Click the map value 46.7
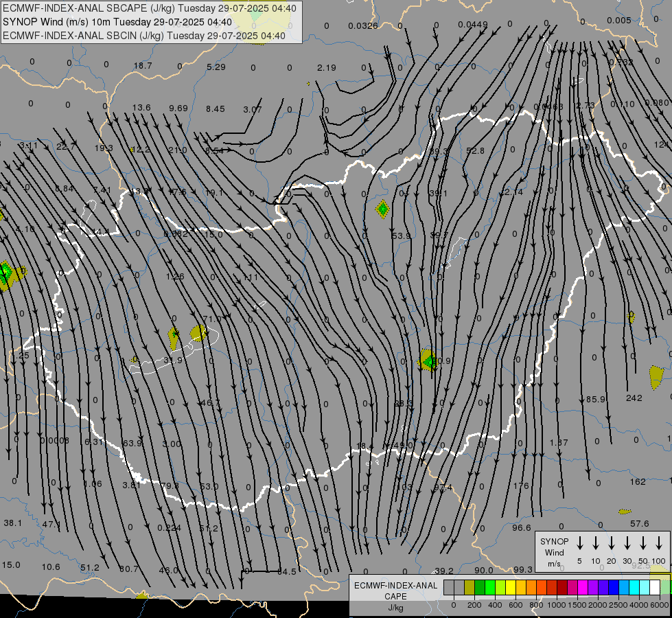Screen dimensions: 672x618 pyautogui.click(x=210, y=402)
